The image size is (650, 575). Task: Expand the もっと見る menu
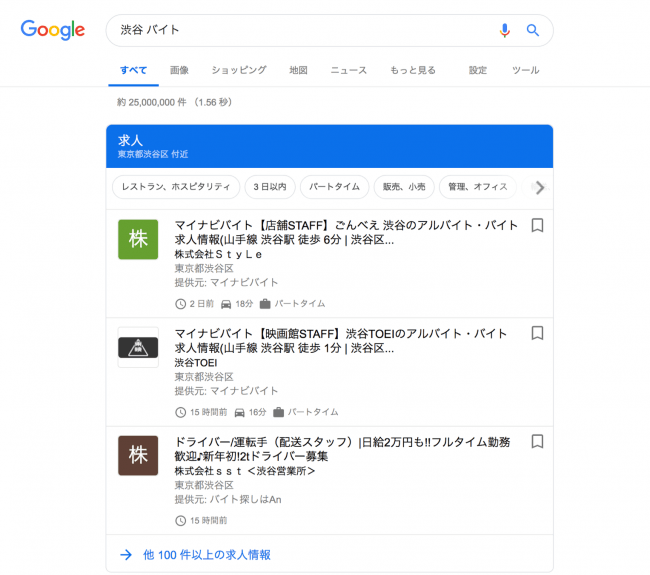(412, 70)
